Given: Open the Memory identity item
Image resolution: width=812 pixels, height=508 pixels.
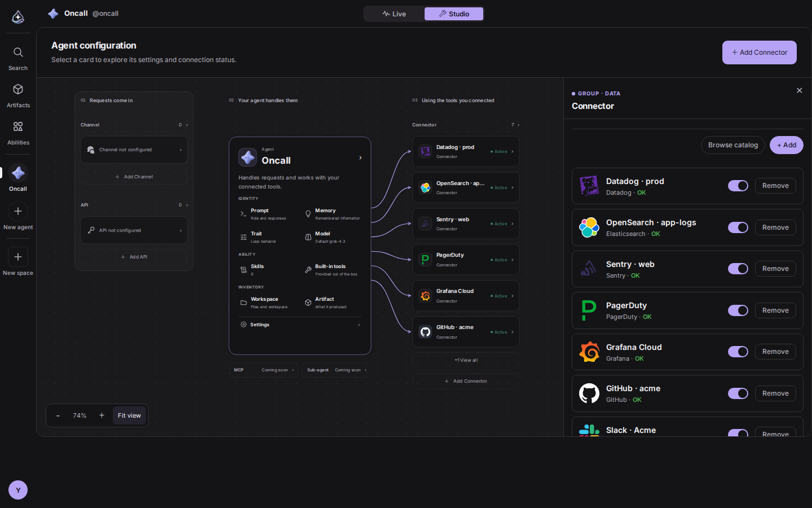Looking at the screenshot, I should point(333,214).
